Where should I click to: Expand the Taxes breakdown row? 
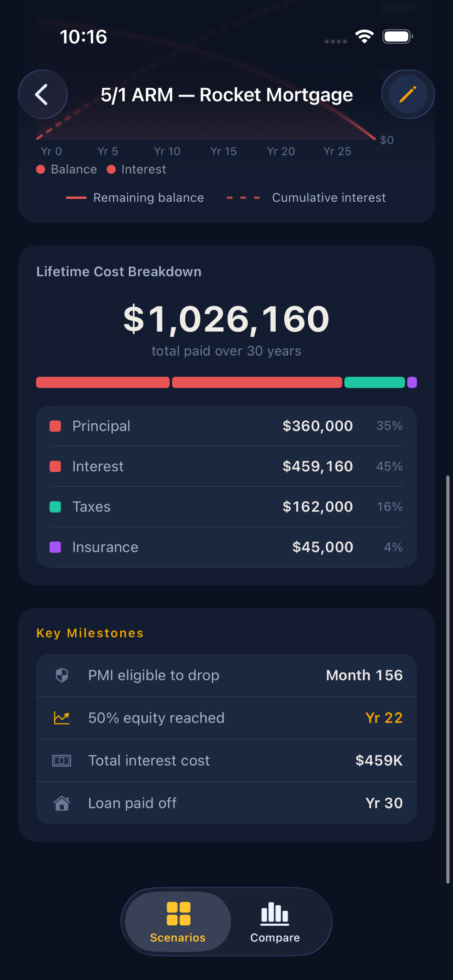pos(226,506)
